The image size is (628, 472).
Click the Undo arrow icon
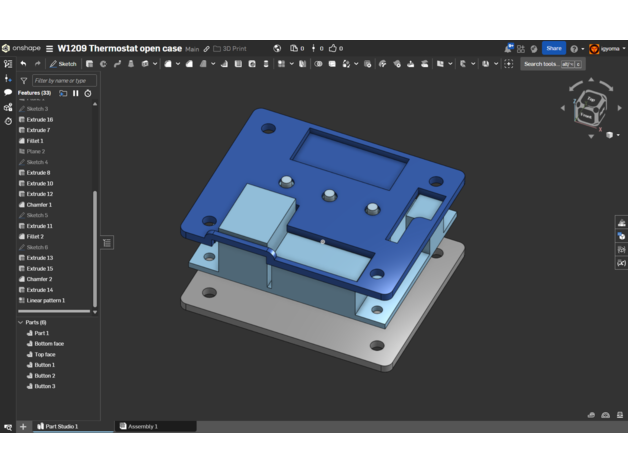click(23, 64)
